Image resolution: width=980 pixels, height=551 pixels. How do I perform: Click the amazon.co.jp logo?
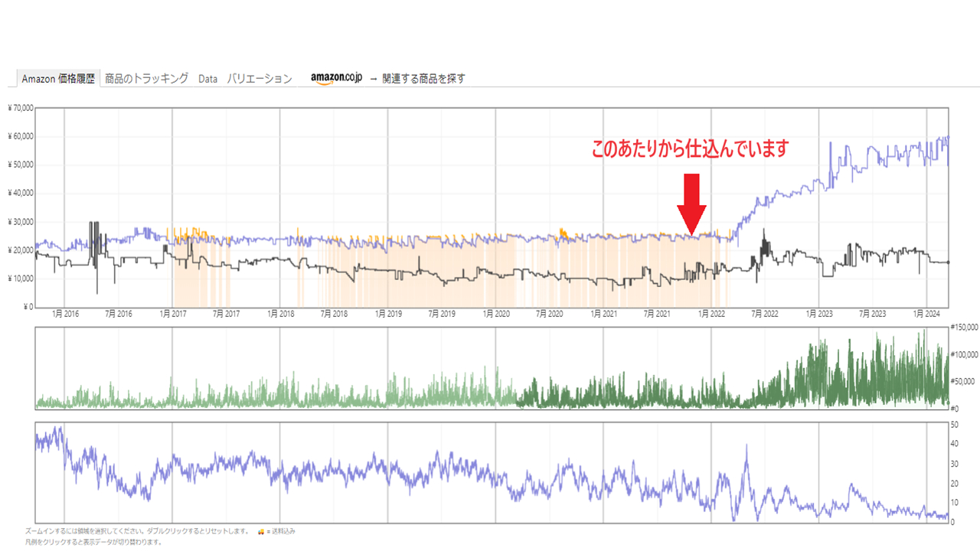point(335,77)
